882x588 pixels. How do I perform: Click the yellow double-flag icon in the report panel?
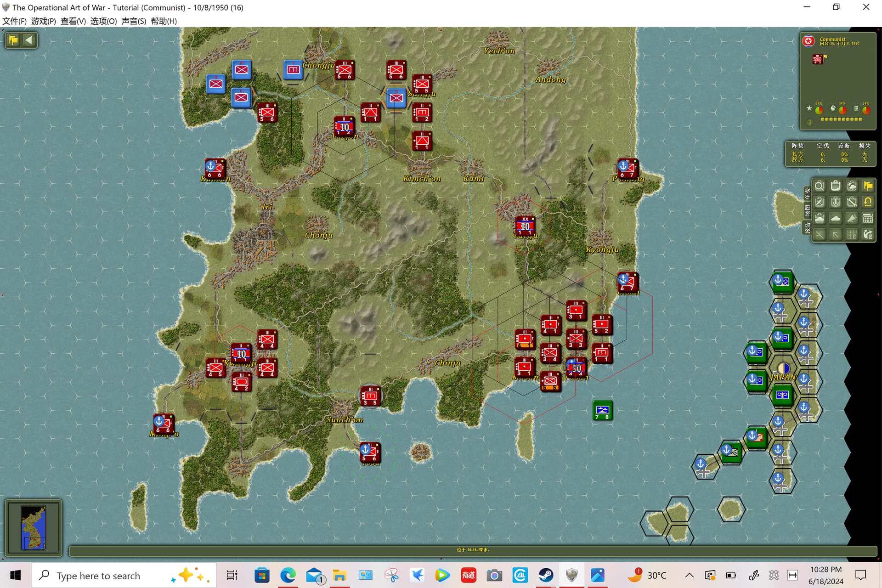point(868,186)
